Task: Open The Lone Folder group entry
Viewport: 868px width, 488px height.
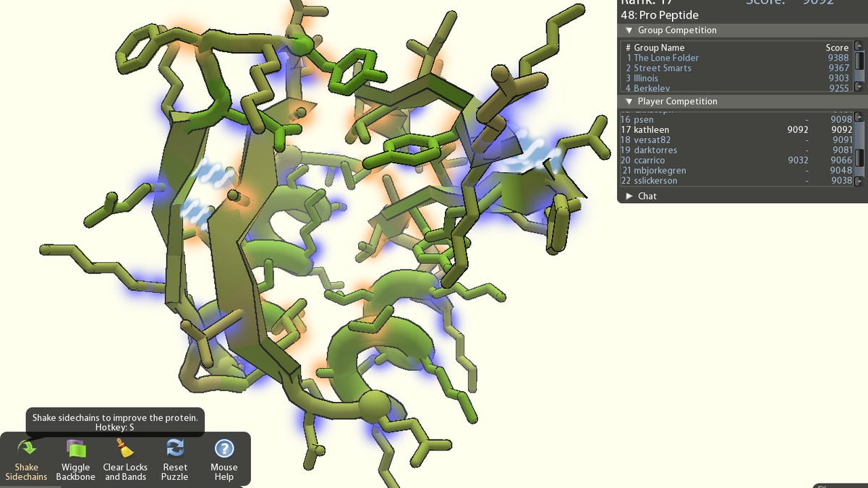Action: (665, 58)
